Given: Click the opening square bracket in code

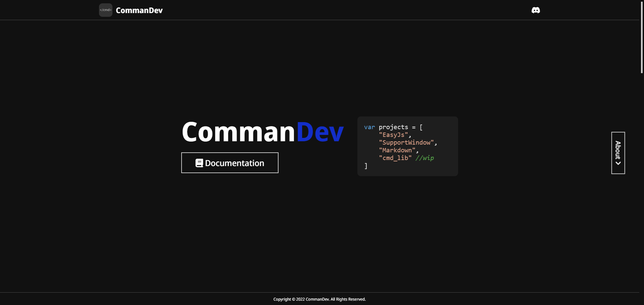Looking at the screenshot, I should coord(421,127).
